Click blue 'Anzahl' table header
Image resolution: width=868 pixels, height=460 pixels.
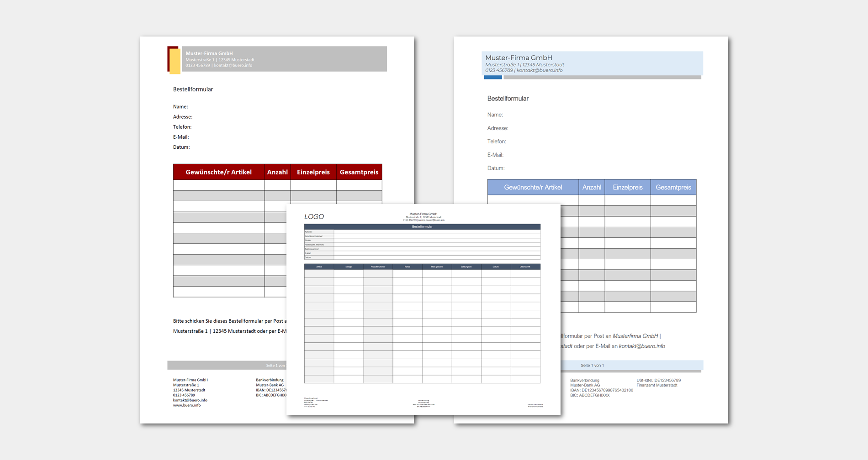(592, 187)
